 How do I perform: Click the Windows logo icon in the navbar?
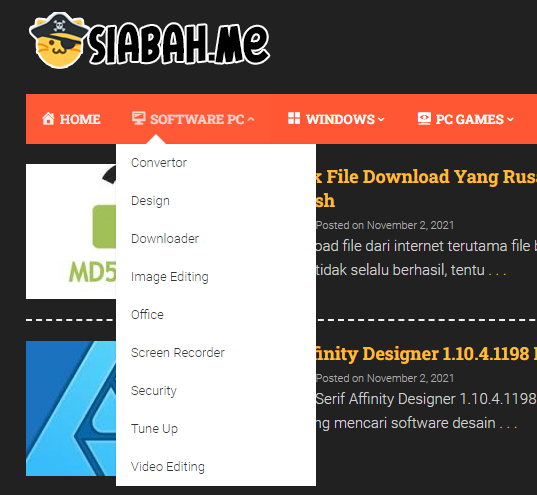[x=294, y=118]
